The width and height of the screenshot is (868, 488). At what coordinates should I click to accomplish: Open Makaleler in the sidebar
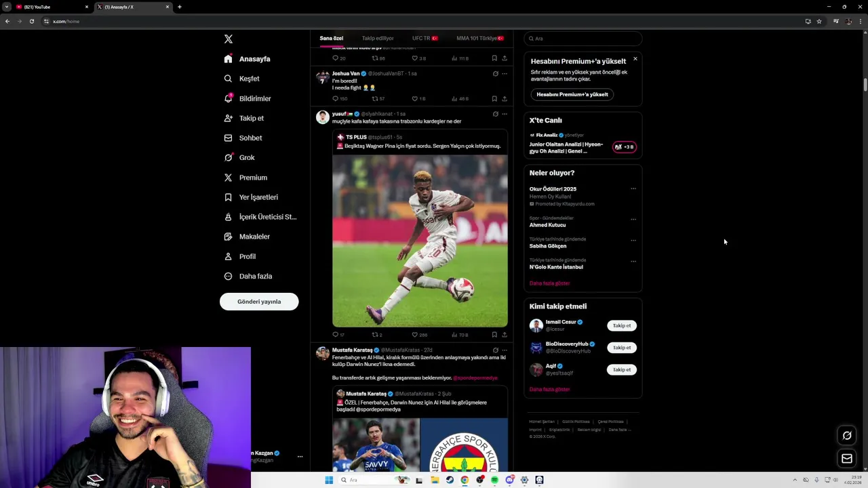pos(247,237)
